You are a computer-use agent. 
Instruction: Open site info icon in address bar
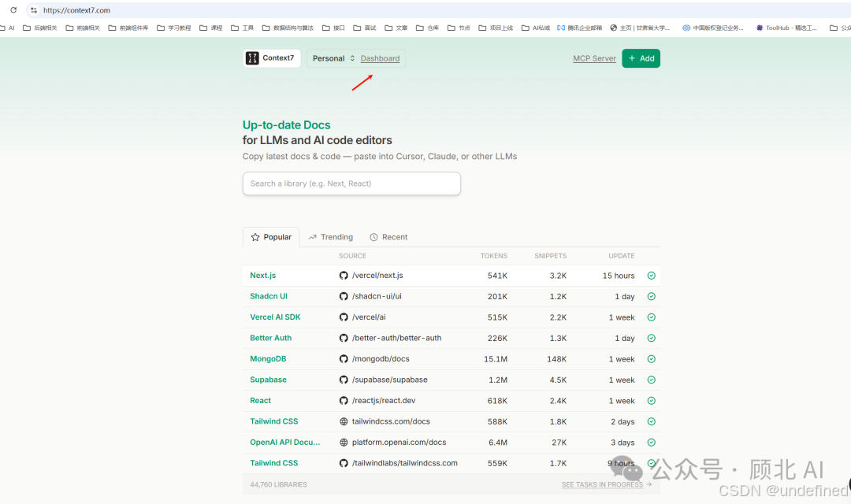click(x=34, y=9)
